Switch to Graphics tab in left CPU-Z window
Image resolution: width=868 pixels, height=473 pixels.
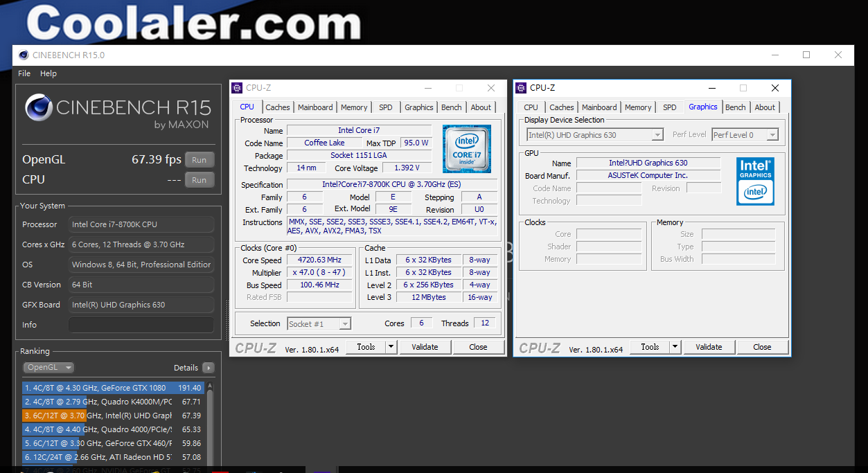[419, 107]
